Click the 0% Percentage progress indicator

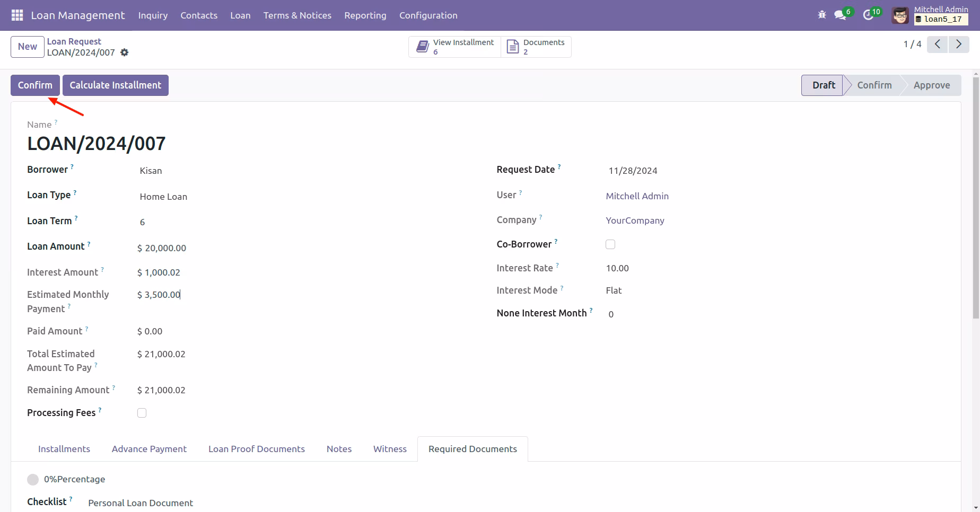33,480
